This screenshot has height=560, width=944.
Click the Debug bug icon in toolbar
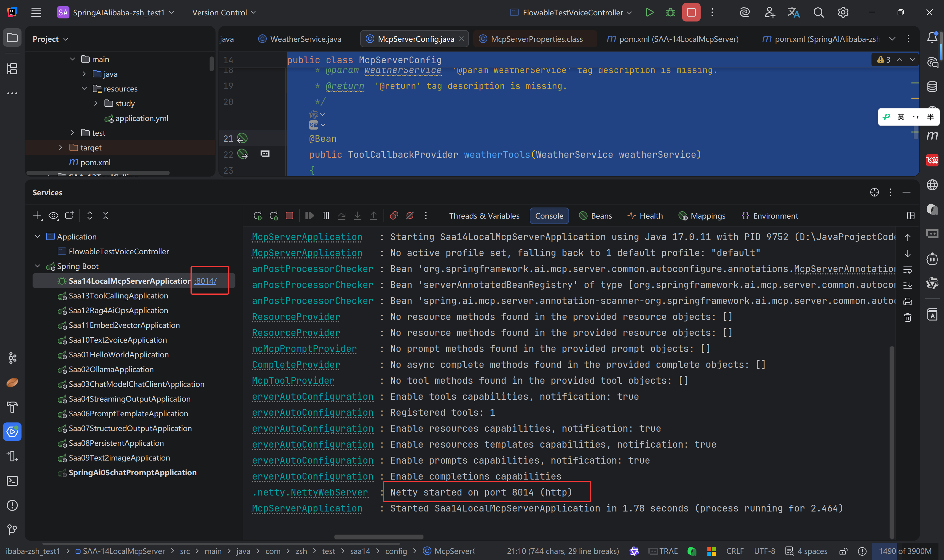(x=670, y=13)
